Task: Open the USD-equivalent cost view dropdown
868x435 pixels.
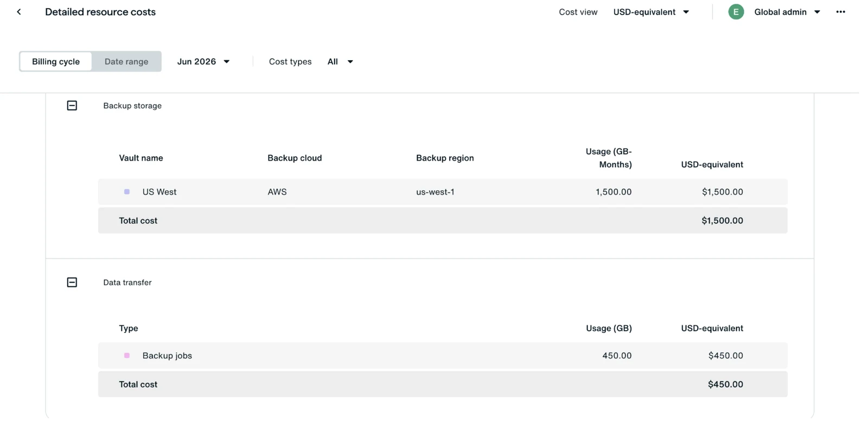Action: (651, 12)
